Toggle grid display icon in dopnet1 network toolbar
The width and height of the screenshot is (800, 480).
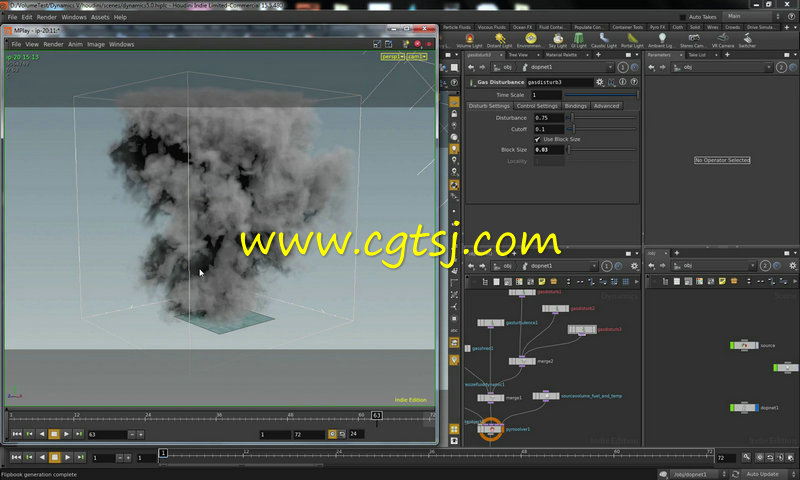coord(626,282)
